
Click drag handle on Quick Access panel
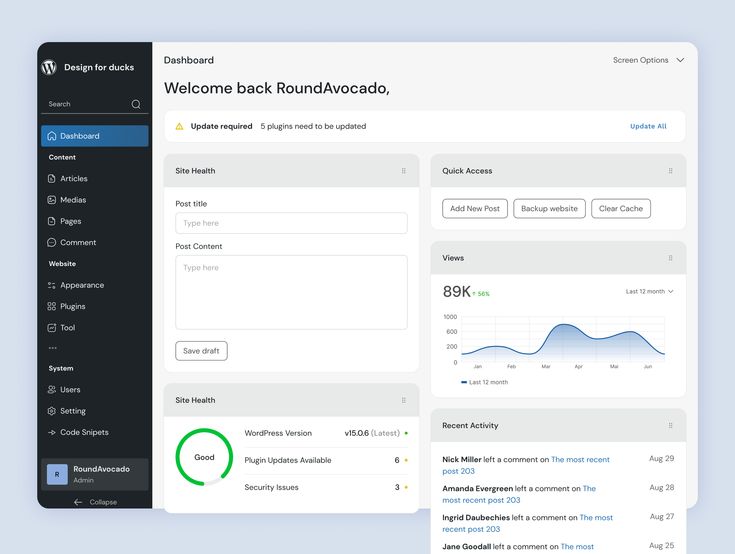[x=670, y=171]
